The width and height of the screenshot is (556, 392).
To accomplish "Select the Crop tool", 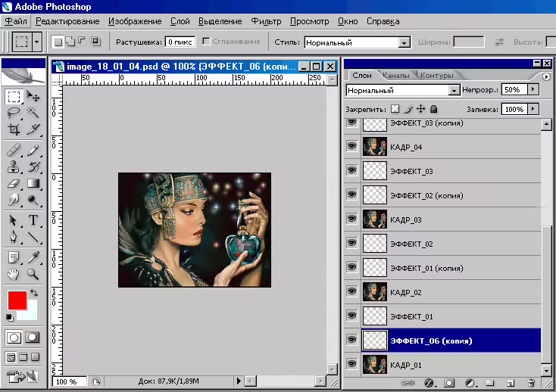I will (14, 129).
